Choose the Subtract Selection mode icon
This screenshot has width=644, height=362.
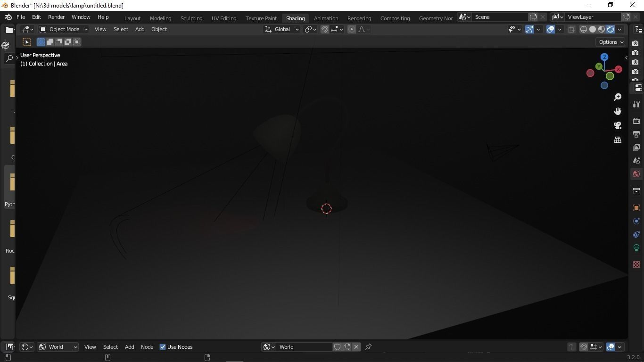59,42
